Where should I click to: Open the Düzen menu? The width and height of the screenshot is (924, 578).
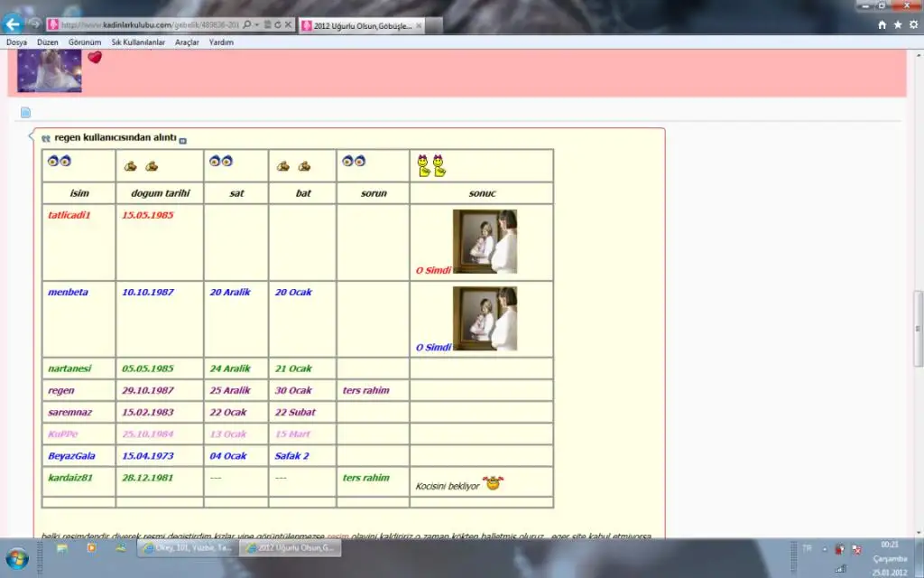tap(48, 42)
